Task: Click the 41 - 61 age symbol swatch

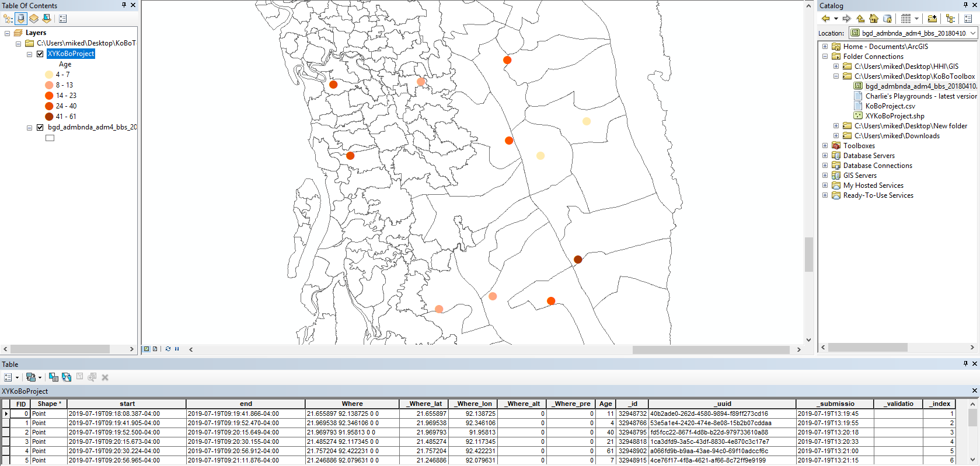Action: (49, 117)
